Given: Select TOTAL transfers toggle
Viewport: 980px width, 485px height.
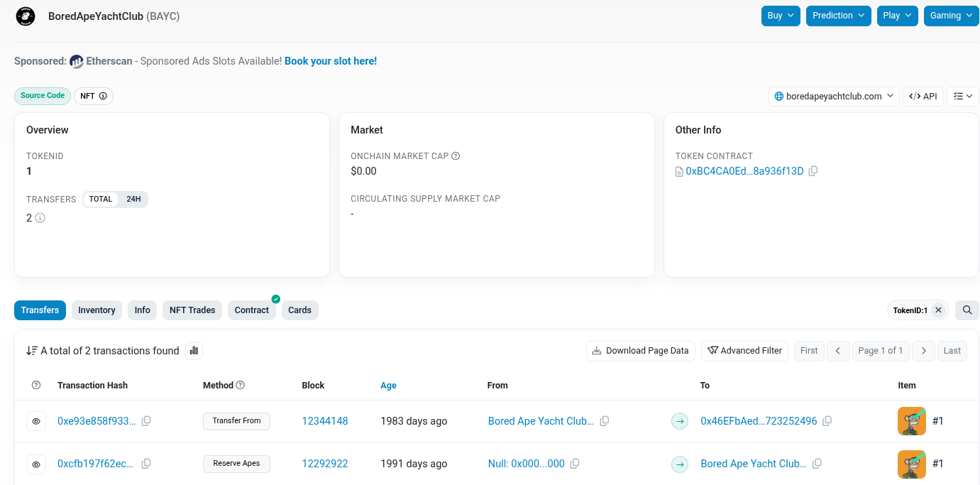Looking at the screenshot, I should (101, 200).
